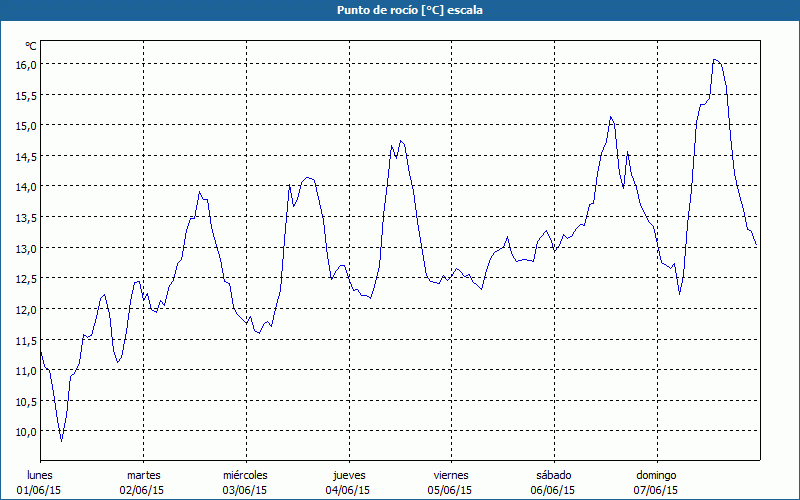Viewport: 800px width, 500px height.
Task: Click the 10,0 y-axis value
Action: click(x=26, y=432)
